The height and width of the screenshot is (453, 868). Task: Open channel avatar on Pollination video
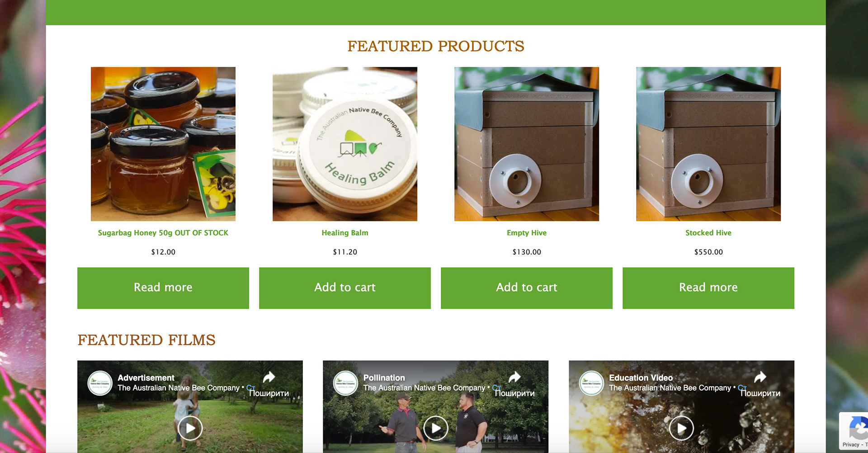pyautogui.click(x=345, y=383)
